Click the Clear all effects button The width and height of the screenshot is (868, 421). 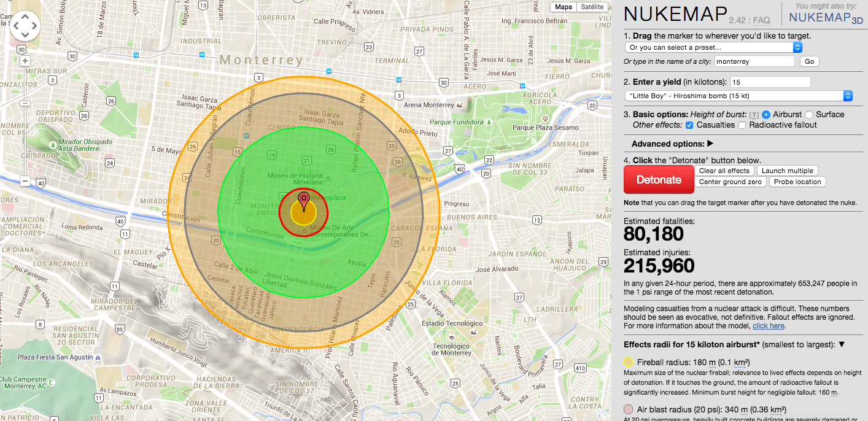pos(724,171)
